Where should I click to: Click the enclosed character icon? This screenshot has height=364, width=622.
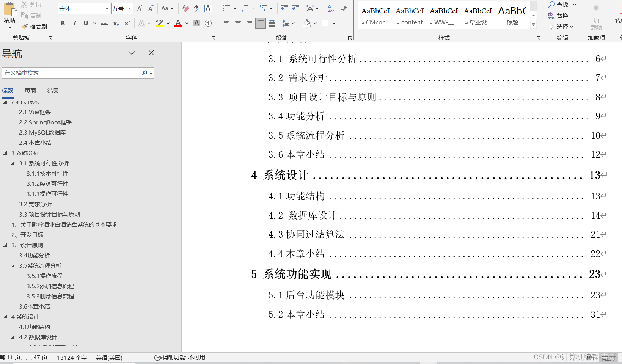tap(208, 23)
